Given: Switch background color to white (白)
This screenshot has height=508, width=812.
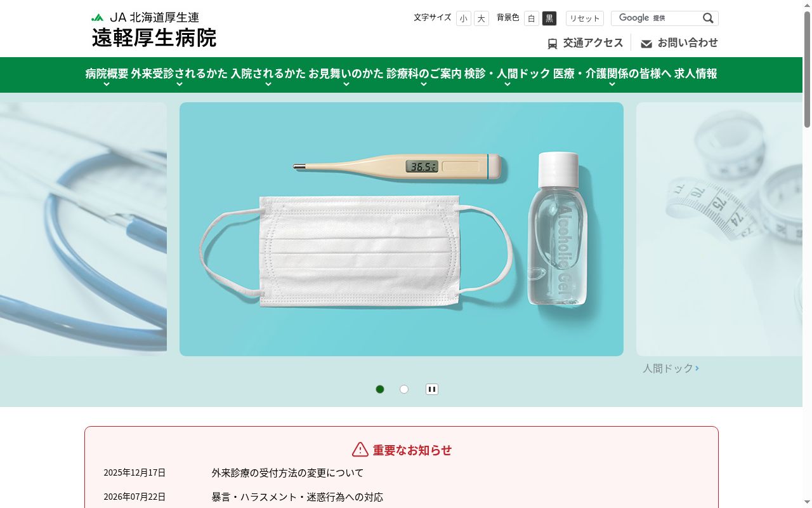Looking at the screenshot, I should (532, 18).
